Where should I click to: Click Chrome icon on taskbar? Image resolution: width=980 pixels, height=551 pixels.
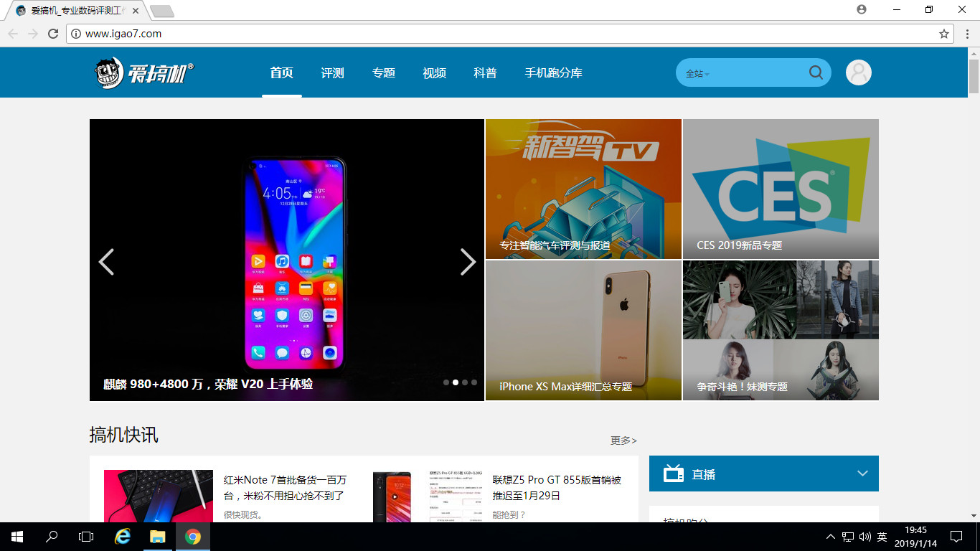pyautogui.click(x=192, y=537)
